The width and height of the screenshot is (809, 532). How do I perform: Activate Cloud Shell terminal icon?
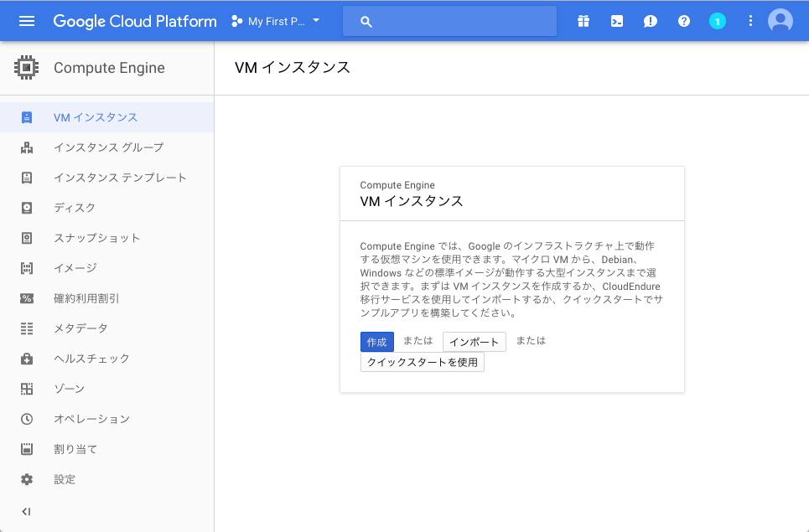tap(616, 21)
